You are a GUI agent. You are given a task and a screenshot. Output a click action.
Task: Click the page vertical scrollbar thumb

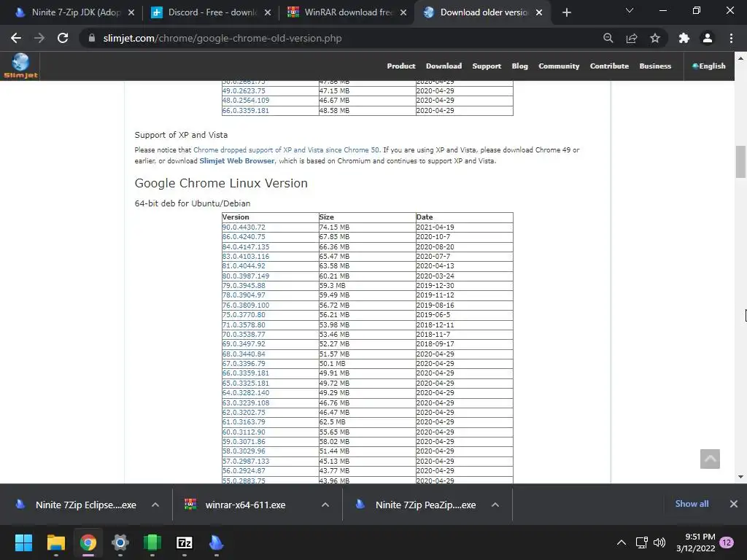740,161
